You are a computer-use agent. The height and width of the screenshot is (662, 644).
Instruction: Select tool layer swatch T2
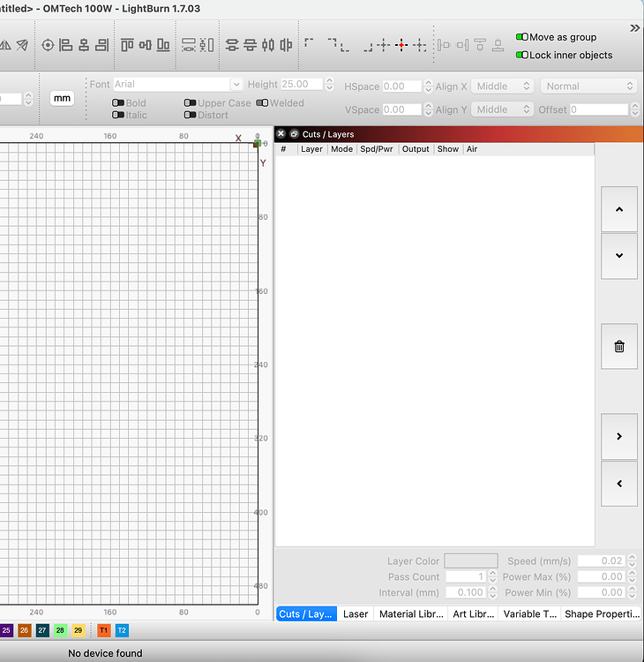(x=122, y=630)
